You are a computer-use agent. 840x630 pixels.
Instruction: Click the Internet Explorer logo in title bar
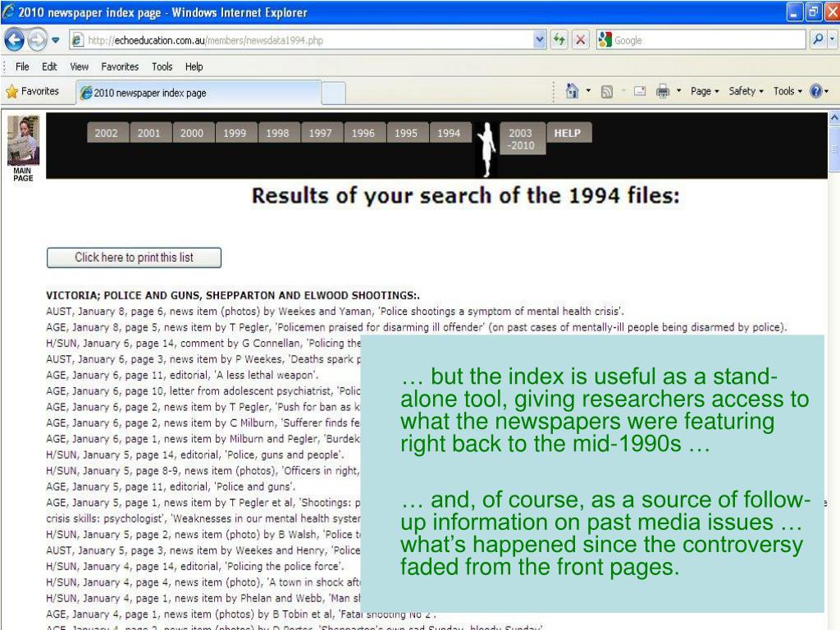tap(8, 11)
